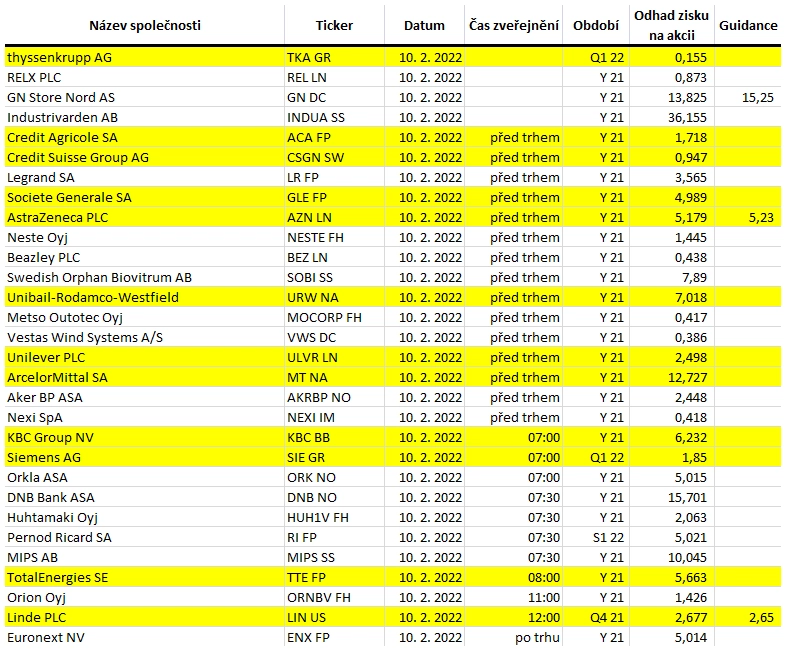Select the 'Název společnosti' column header
The image size is (787, 649).
145,26
